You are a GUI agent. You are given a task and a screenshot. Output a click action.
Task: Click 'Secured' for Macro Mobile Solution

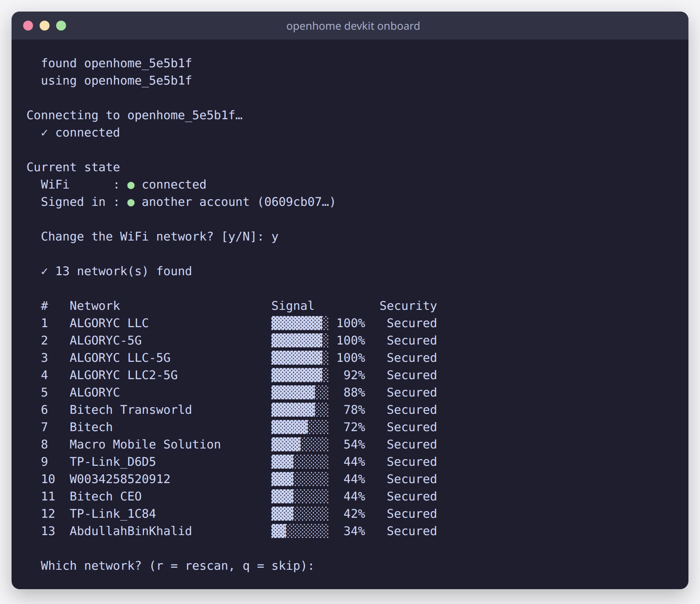coord(411,444)
